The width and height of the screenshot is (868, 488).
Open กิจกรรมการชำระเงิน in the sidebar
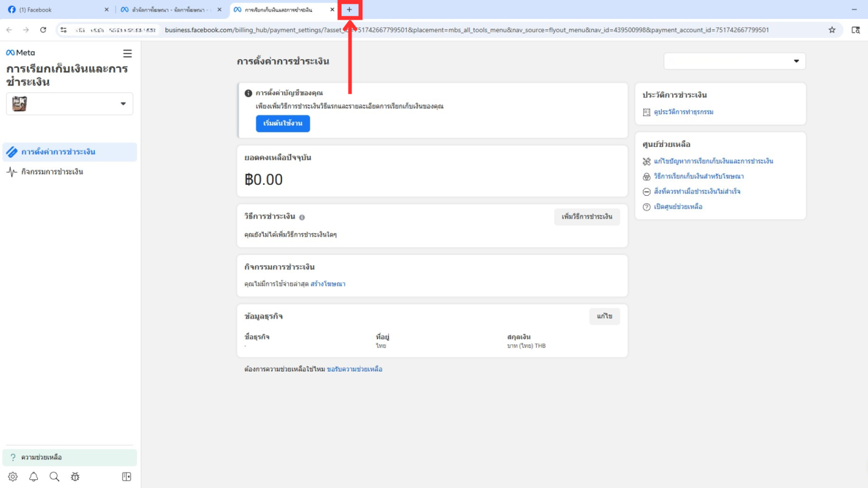point(52,172)
